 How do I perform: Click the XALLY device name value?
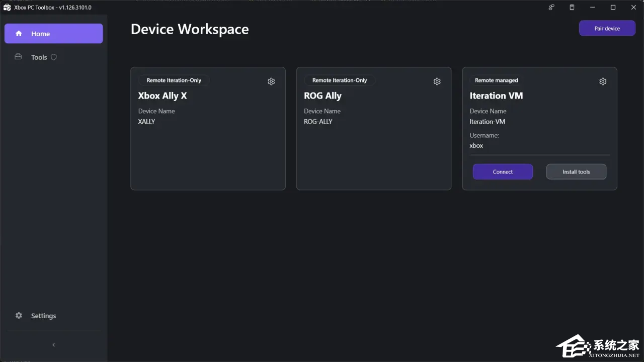point(146,122)
